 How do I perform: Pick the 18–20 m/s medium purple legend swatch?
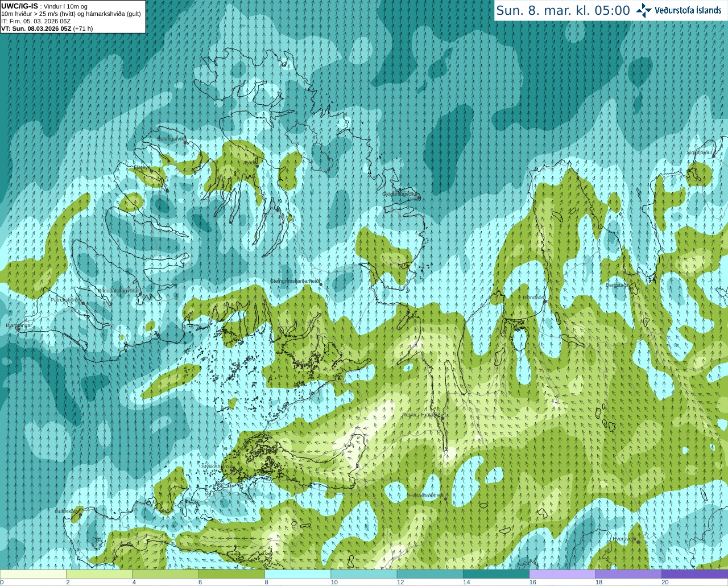628,574
